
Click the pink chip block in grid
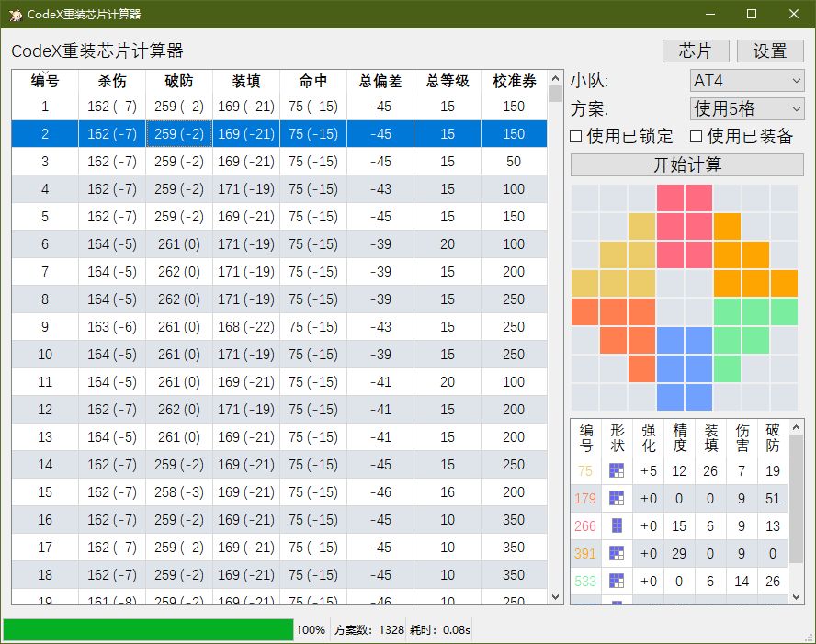[685, 227]
